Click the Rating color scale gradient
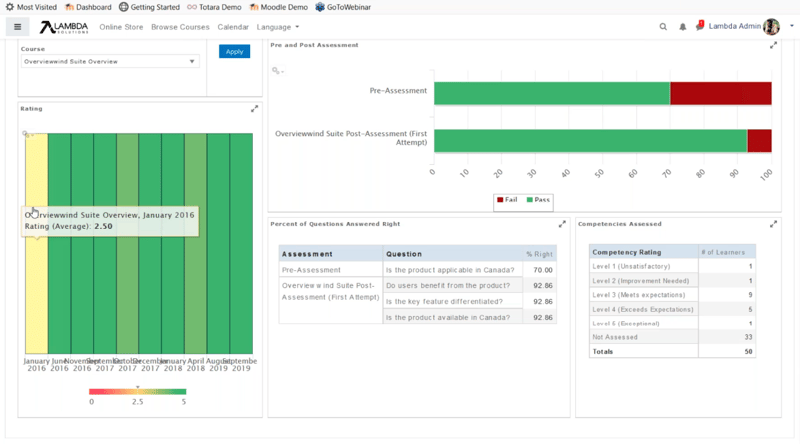Screen dimensions: 800x444 coord(138,392)
